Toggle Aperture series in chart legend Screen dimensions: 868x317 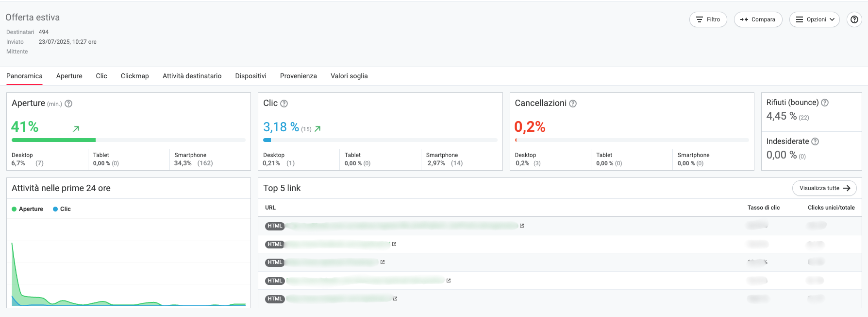coord(27,209)
